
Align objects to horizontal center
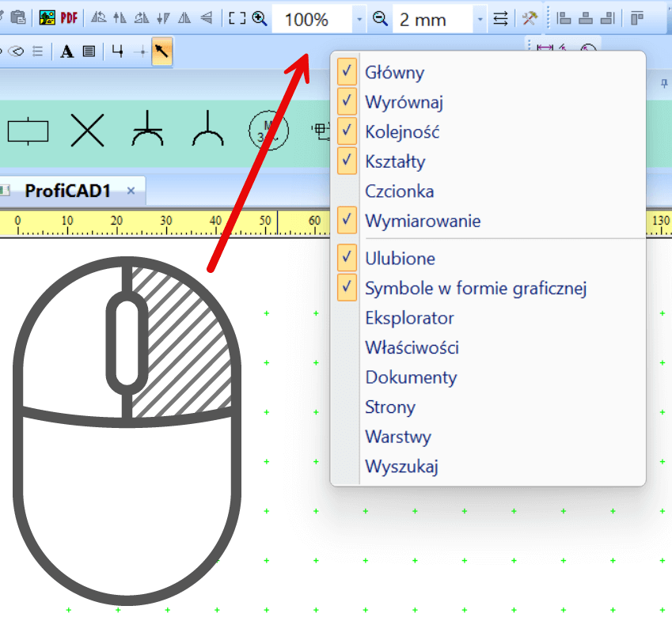586,18
